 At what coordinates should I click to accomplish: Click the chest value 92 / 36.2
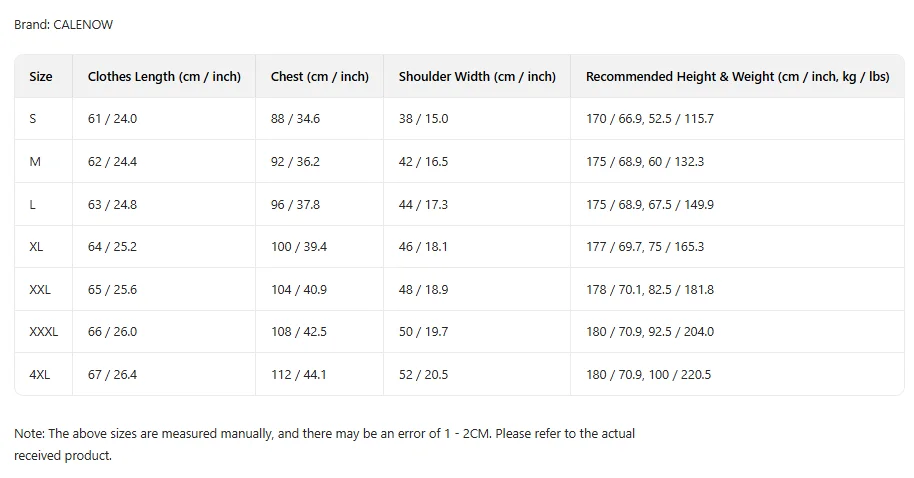click(x=295, y=162)
